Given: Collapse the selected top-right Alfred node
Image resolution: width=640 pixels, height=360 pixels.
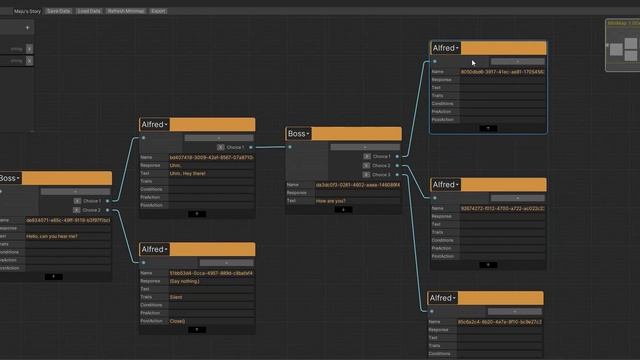Looking at the screenshot, I should click(x=488, y=128).
